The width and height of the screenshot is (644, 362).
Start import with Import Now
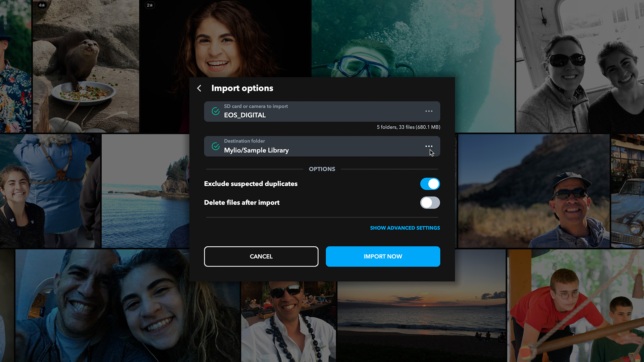pos(383,256)
